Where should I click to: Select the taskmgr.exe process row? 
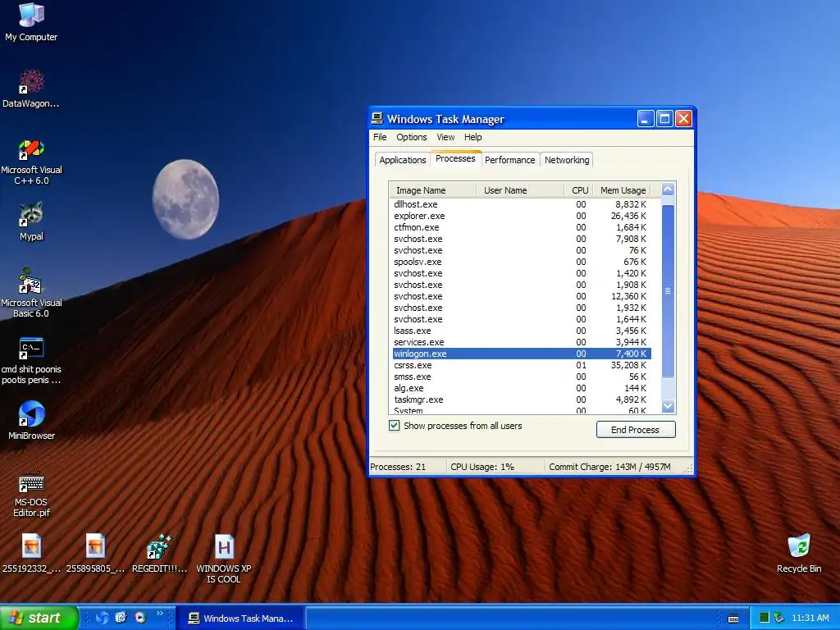(521, 399)
